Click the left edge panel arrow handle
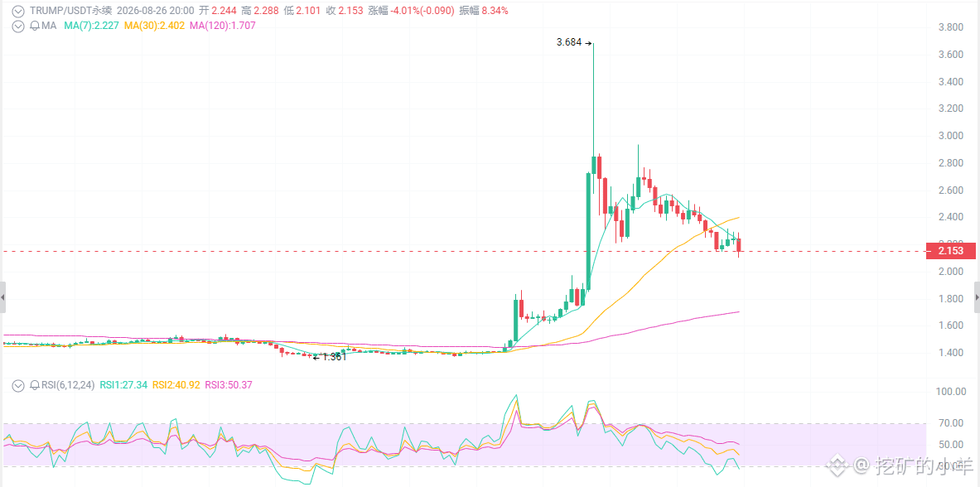The width and height of the screenshot is (980, 487). click(x=2, y=297)
